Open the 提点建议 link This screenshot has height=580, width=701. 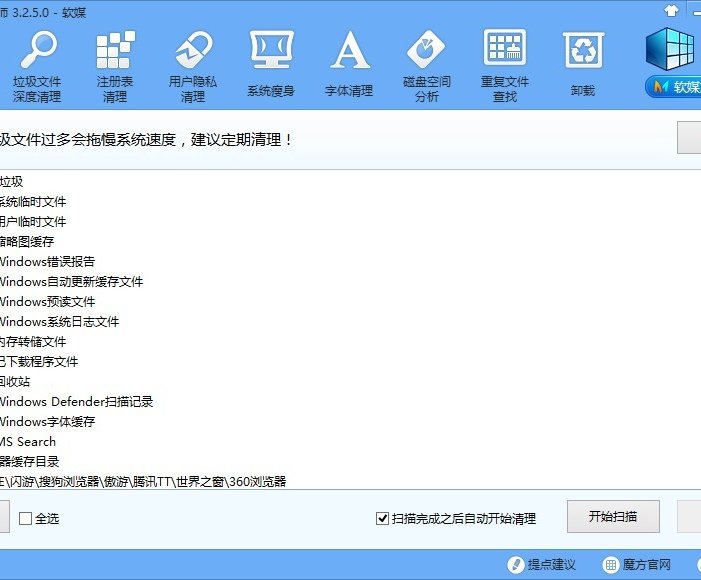(551, 565)
